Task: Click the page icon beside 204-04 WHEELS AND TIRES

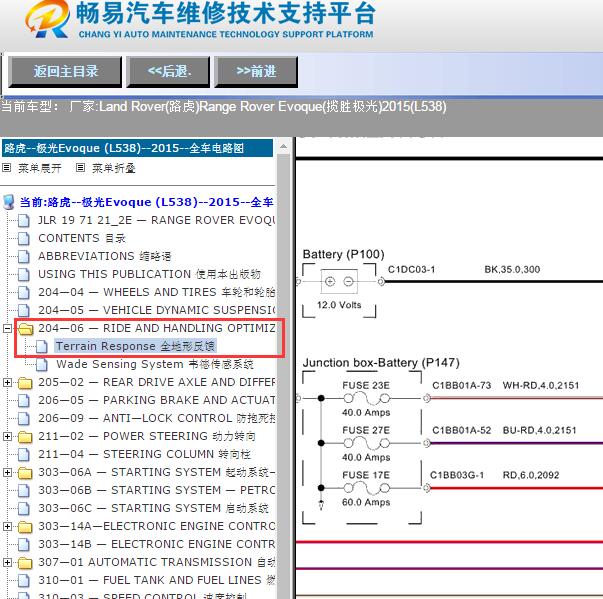Action: [24, 293]
